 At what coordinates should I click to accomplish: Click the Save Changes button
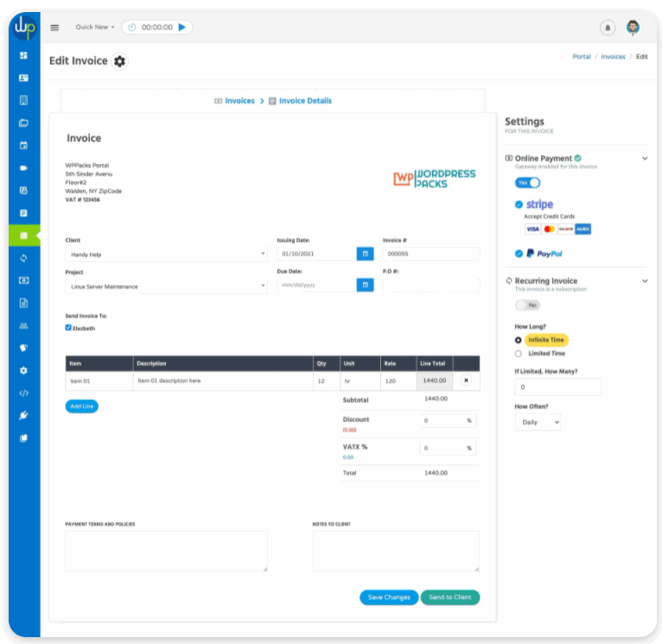point(389,597)
